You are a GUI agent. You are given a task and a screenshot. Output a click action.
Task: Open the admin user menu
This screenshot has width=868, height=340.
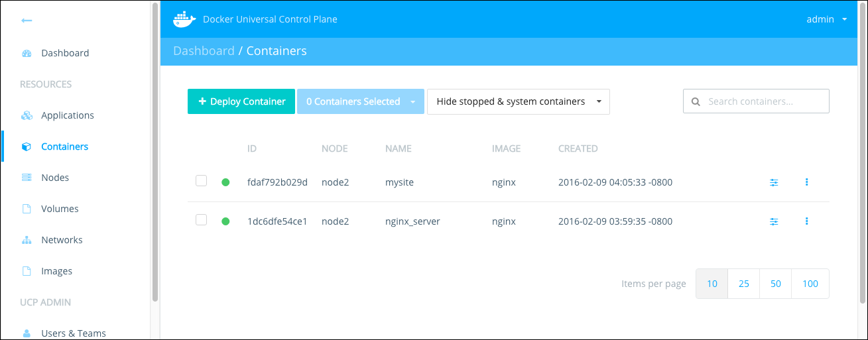point(826,19)
